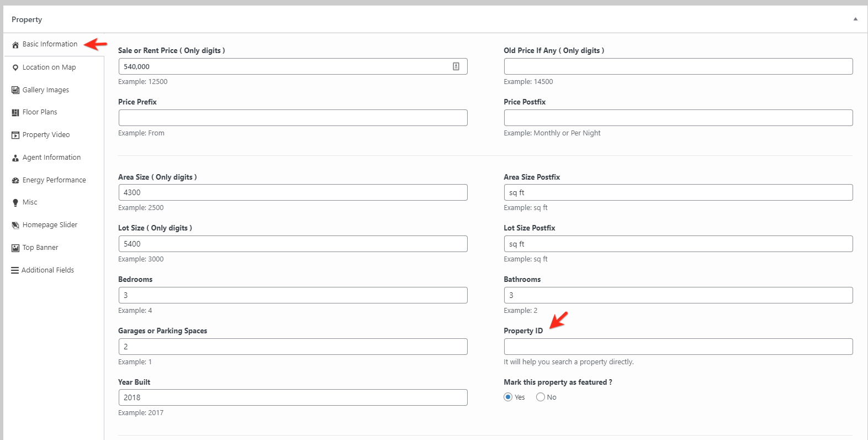Viewport: 868px width, 440px height.
Task: Click the Energy Performance gauge icon
Action: pyautogui.click(x=15, y=180)
